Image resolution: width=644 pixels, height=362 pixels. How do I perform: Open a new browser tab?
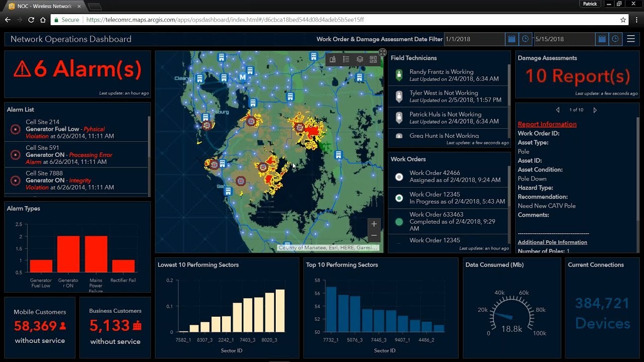click(95, 7)
